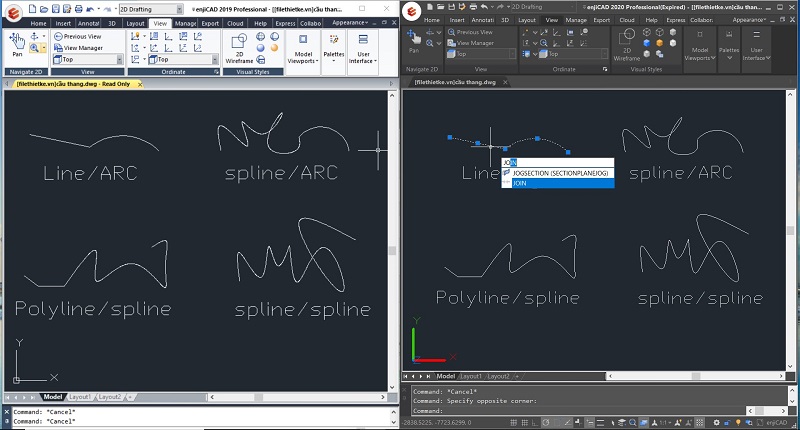Image resolution: width=800 pixels, height=430 pixels.
Task: Open the Appearance dropdown in the 2020 window
Action: click(749, 20)
